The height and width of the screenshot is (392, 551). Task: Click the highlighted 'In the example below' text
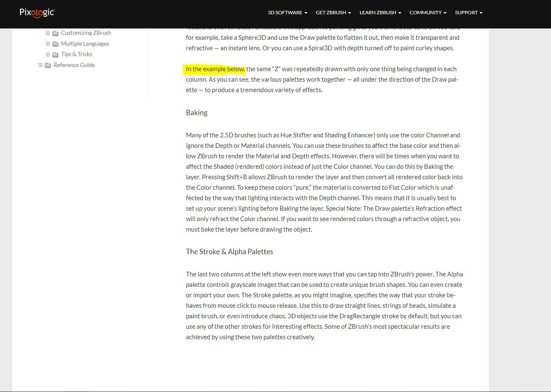coord(215,69)
